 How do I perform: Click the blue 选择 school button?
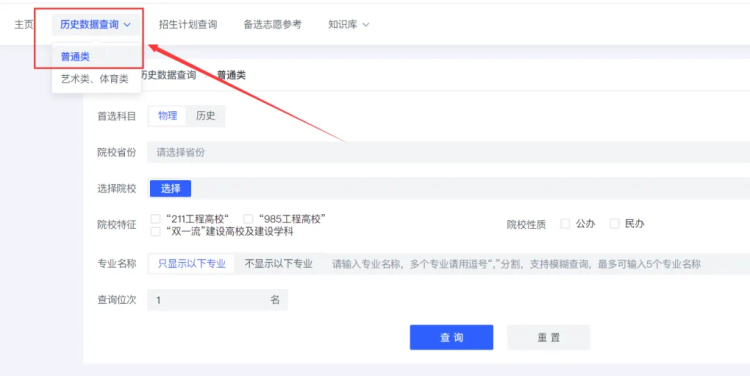[x=170, y=188]
